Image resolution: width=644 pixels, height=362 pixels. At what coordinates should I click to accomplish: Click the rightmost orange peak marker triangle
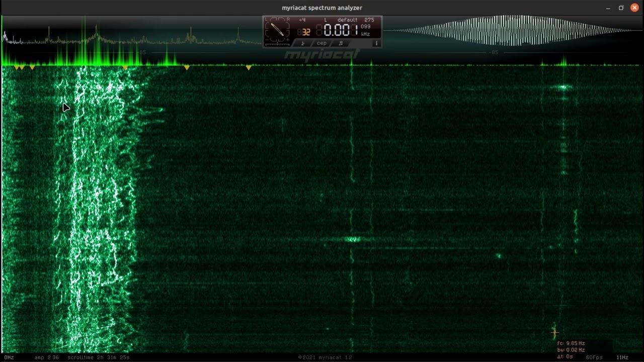(249, 67)
